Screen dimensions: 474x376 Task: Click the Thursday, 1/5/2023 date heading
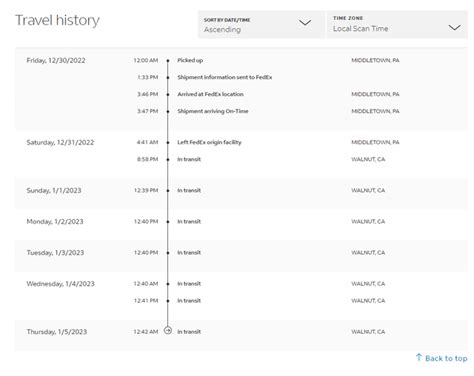tap(57, 332)
